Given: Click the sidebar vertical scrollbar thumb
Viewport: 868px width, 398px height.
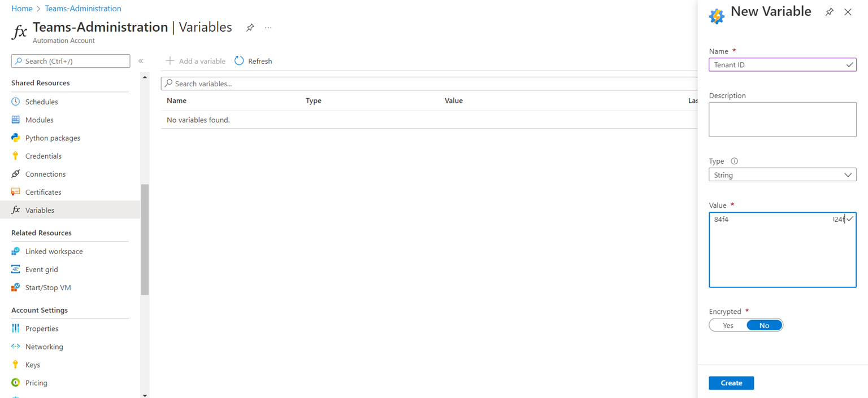Looking at the screenshot, I should [145, 239].
